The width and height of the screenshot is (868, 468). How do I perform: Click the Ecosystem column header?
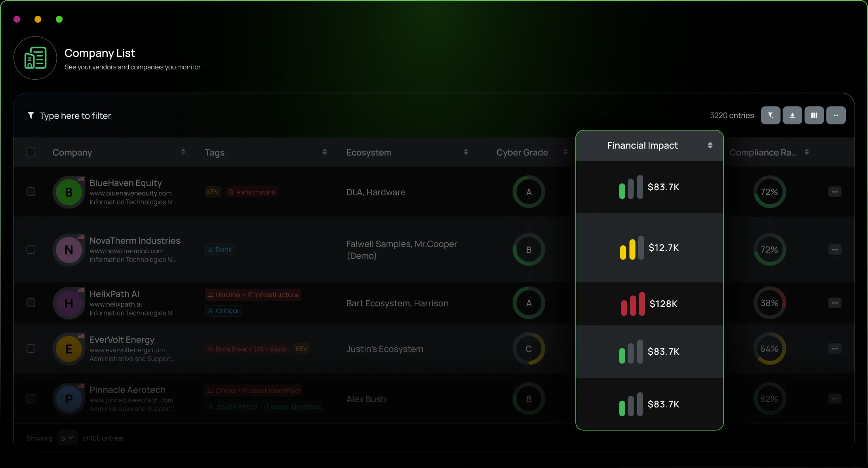[x=369, y=153]
